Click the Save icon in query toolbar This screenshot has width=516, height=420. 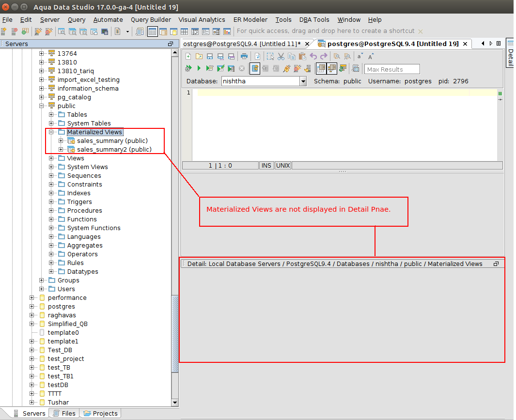(x=210, y=56)
